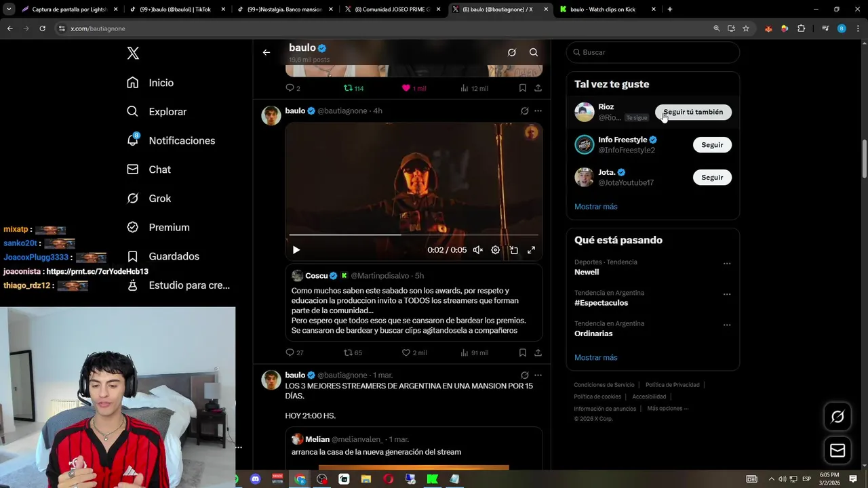This screenshot has width=868, height=488.
Task: Click the X logo home icon
Action: [133, 53]
